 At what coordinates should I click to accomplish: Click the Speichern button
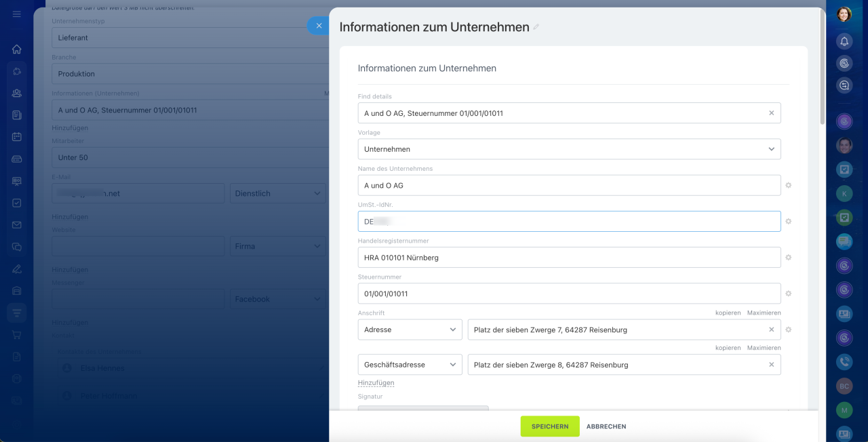point(550,426)
